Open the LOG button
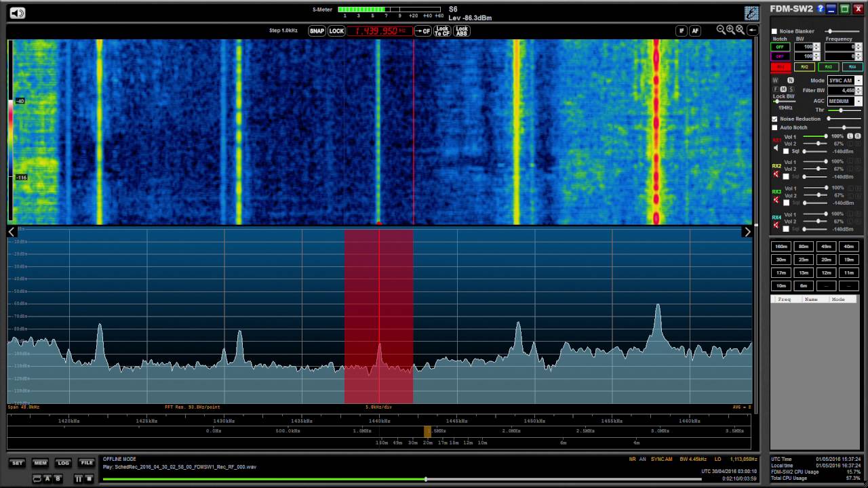 63,463
